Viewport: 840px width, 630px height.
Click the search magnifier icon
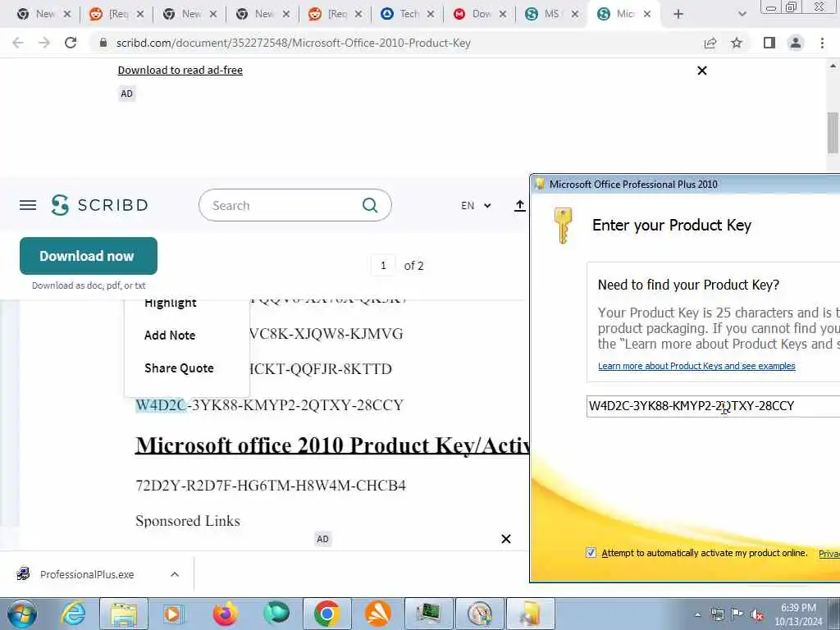point(370,205)
